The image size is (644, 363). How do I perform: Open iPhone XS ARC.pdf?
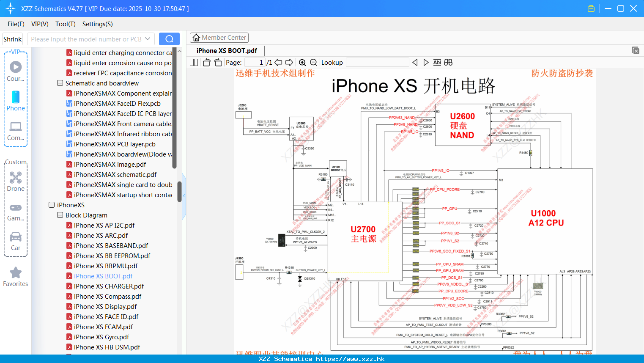coord(101,235)
